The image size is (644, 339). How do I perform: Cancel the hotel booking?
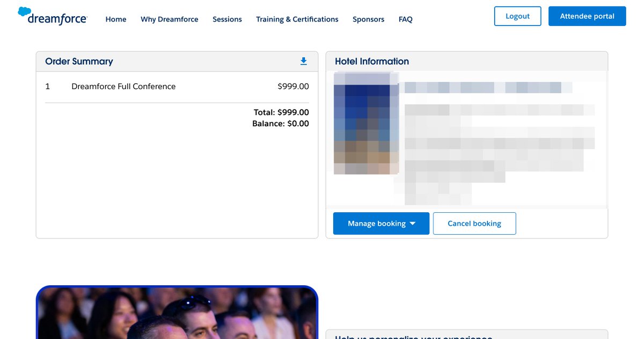coord(474,223)
